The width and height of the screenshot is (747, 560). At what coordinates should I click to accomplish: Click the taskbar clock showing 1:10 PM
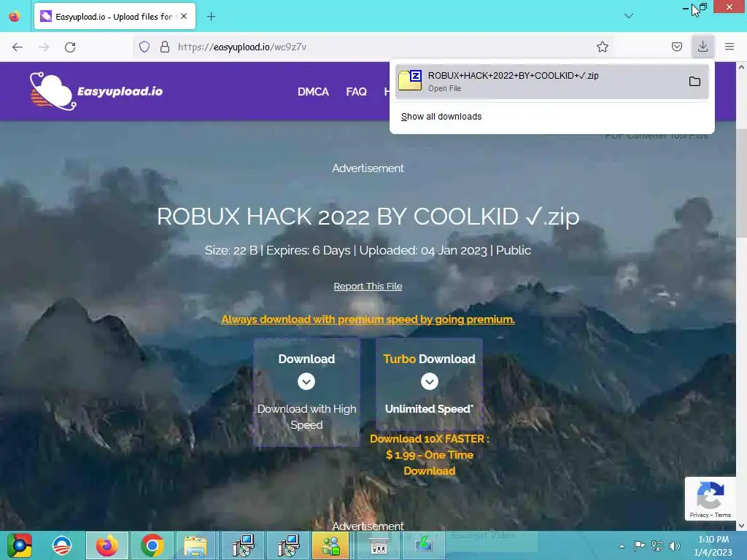(713, 545)
